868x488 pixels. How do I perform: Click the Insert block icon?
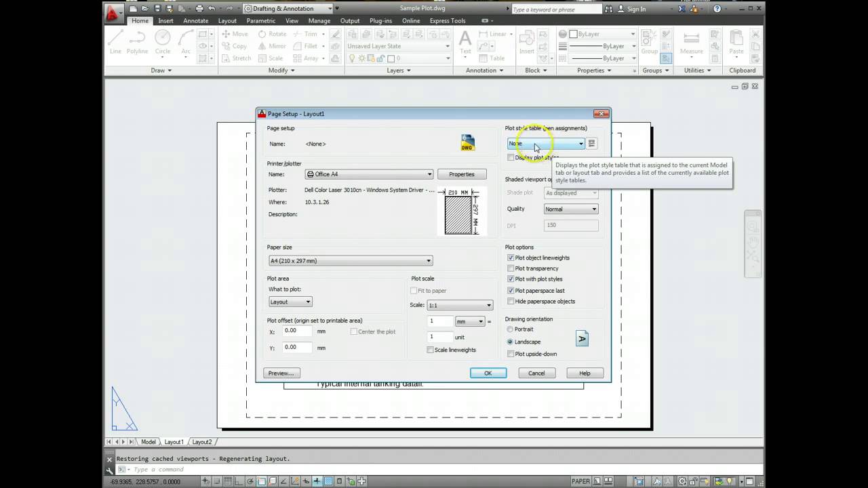click(527, 41)
